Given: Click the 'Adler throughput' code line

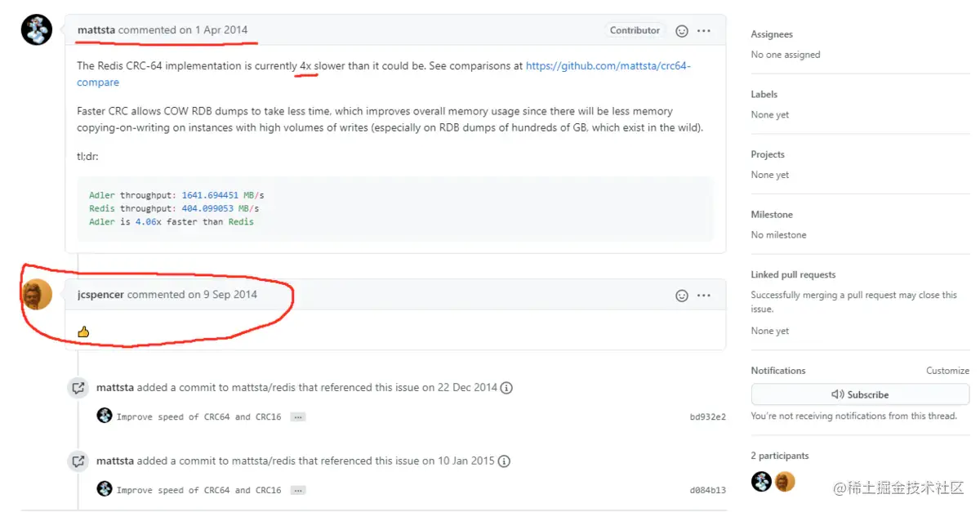Looking at the screenshot, I should tap(176, 196).
